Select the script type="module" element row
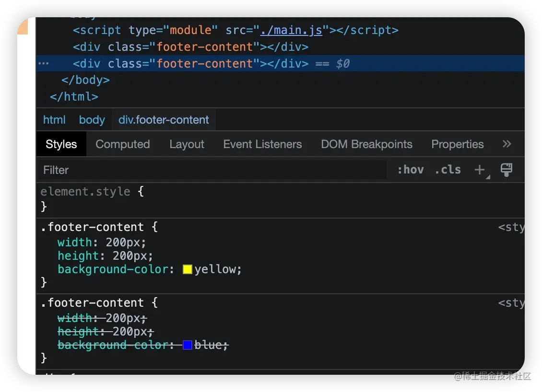 click(x=280, y=30)
